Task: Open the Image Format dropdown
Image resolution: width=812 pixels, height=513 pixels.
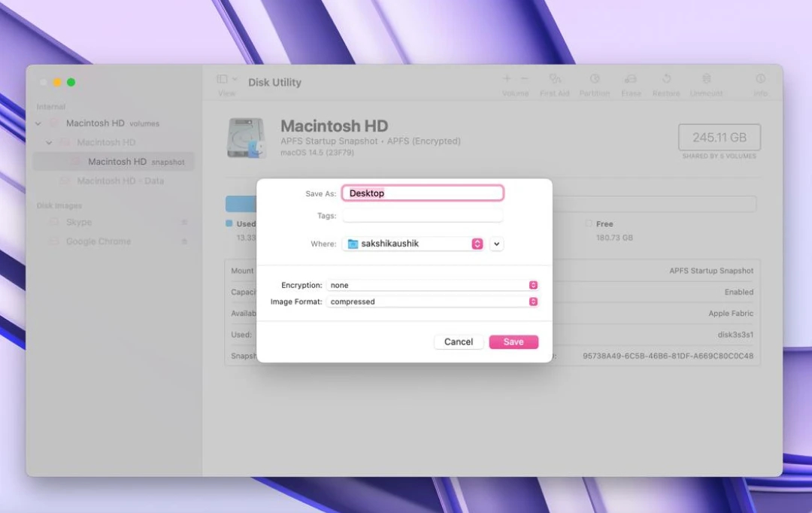Action: 433,302
